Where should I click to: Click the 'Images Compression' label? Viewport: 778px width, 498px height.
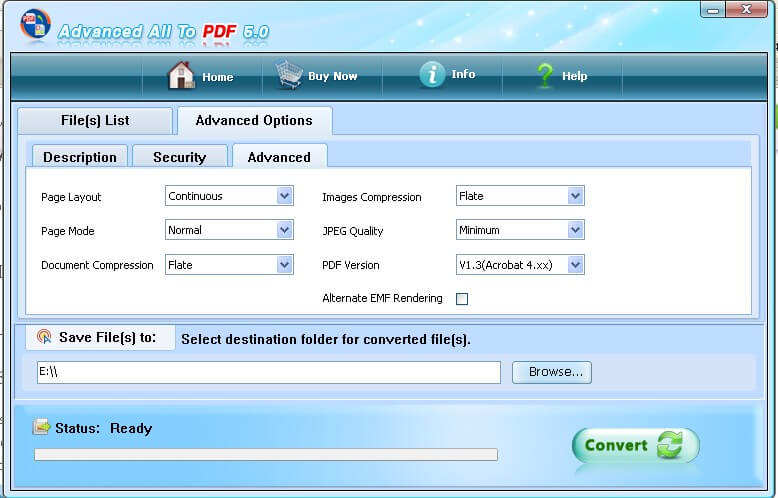372,197
